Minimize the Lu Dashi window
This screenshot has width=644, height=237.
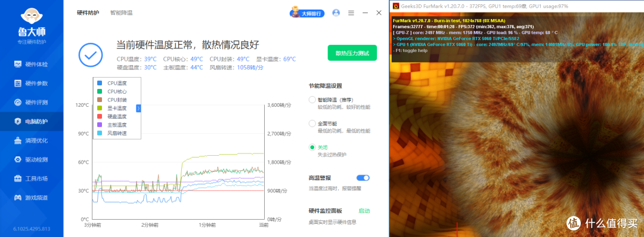tap(365, 13)
